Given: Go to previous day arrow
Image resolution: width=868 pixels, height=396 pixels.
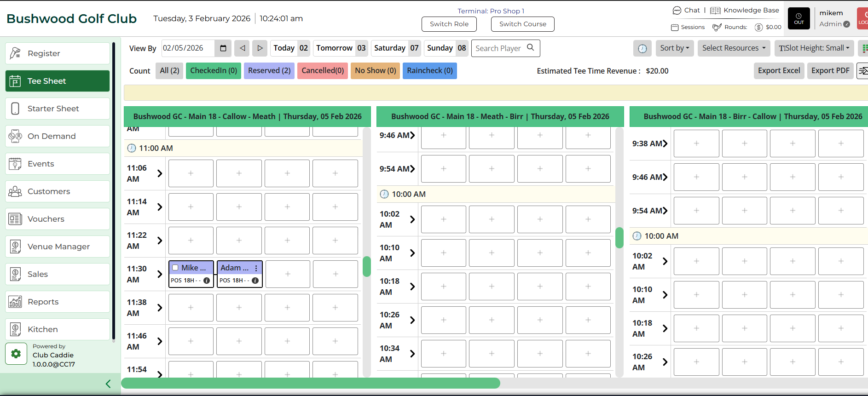Looking at the screenshot, I should (242, 48).
